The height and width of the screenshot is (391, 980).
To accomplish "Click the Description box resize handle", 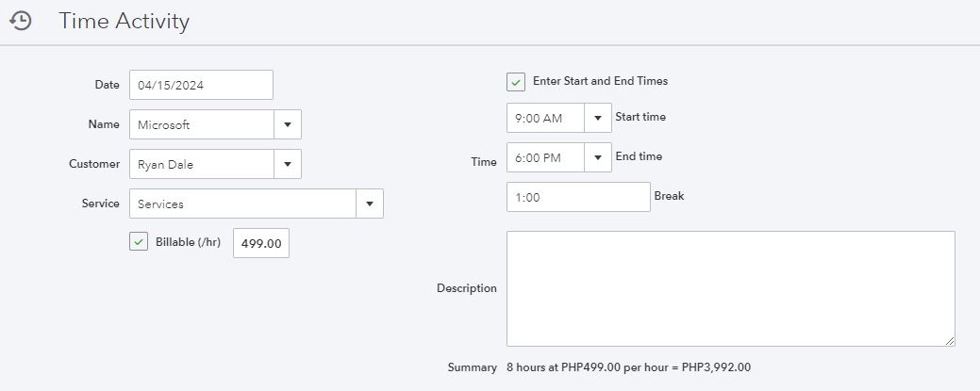I will pos(950,341).
